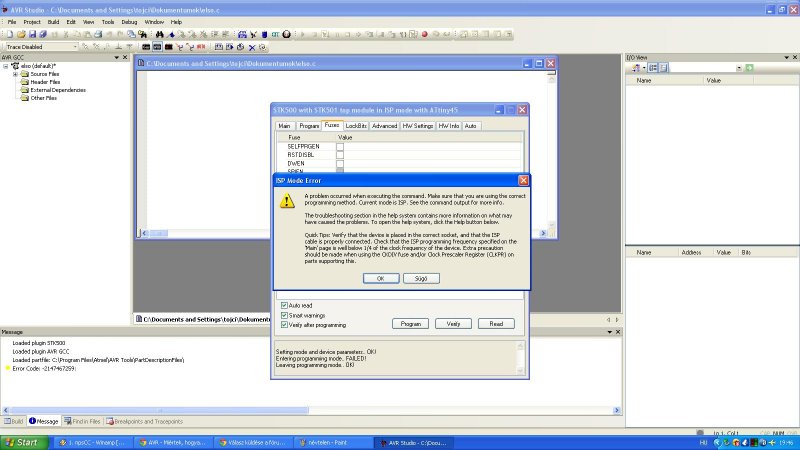This screenshot has height=450, width=800.
Task: Open the File menu
Action: point(12,22)
